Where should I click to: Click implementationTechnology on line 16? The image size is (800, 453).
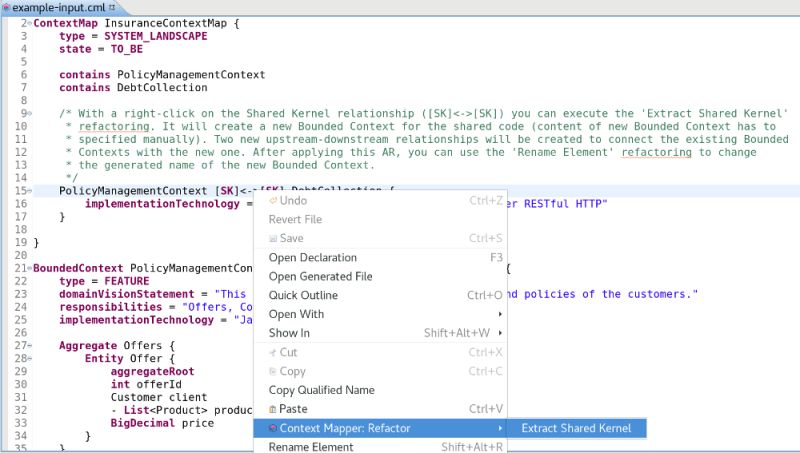pos(162,204)
